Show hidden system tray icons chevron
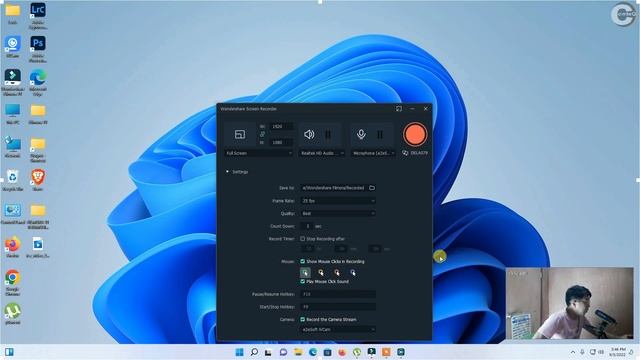 pyautogui.click(x=573, y=352)
